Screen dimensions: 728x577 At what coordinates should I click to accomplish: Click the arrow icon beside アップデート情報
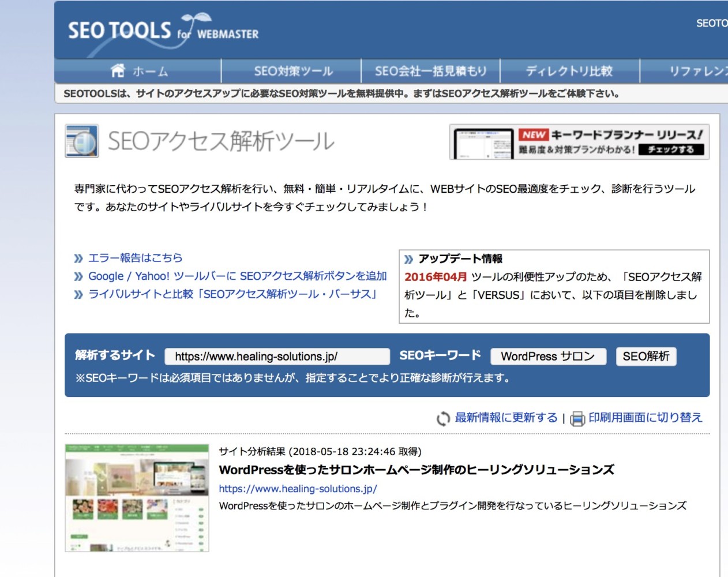[x=409, y=259]
